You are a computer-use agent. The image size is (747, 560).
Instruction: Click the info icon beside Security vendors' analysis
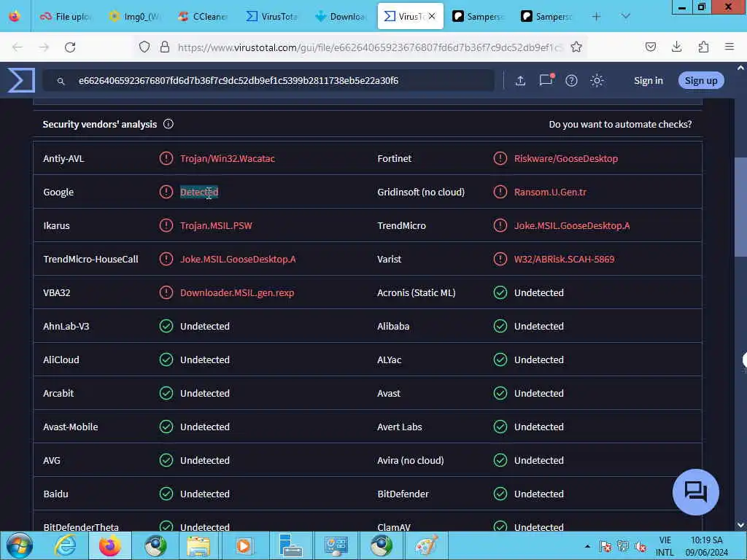169,124
